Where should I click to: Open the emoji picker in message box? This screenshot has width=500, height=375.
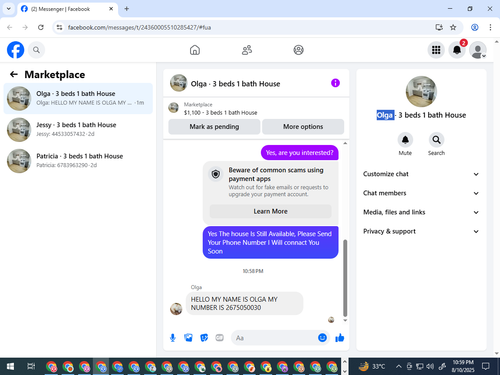[322, 338]
